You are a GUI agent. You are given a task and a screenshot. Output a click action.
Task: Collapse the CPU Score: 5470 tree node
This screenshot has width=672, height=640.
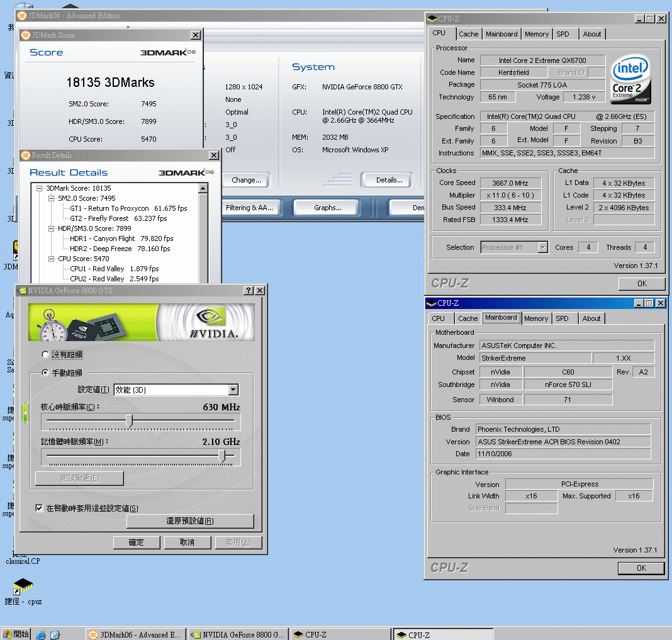point(52,259)
